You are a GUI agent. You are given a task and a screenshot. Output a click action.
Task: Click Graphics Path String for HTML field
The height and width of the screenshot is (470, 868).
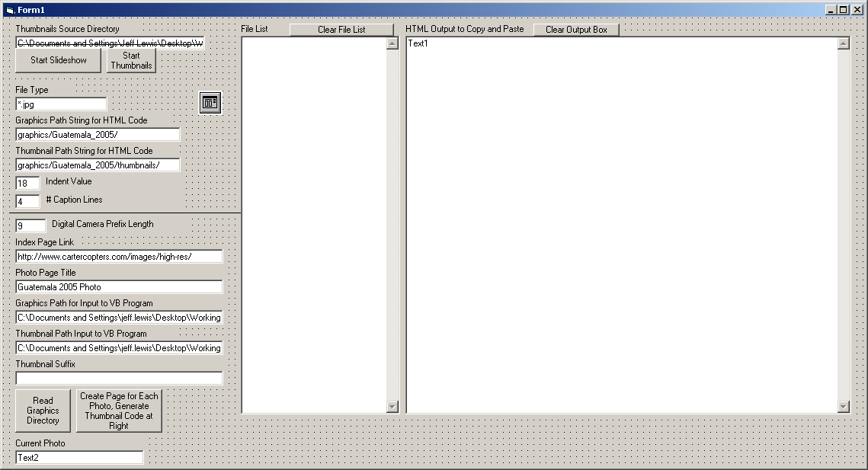[x=98, y=135]
